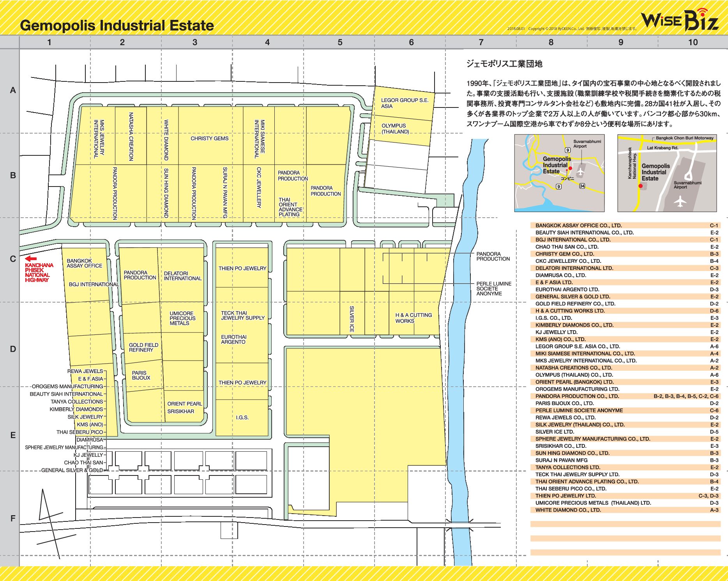Image resolution: width=728 pixels, height=581 pixels.
Task: Select column header 5 on the grid
Action: tap(340, 42)
